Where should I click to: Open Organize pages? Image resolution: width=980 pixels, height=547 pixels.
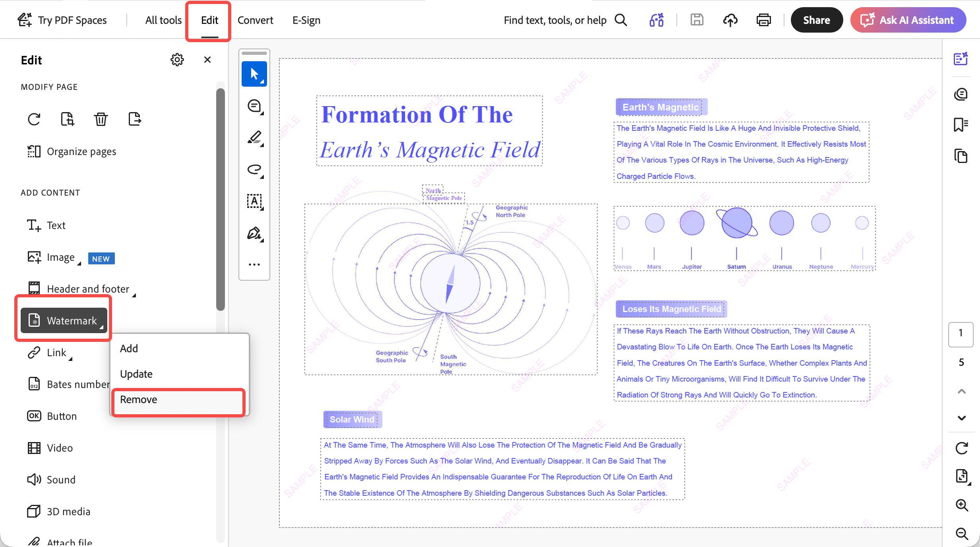[x=72, y=151]
